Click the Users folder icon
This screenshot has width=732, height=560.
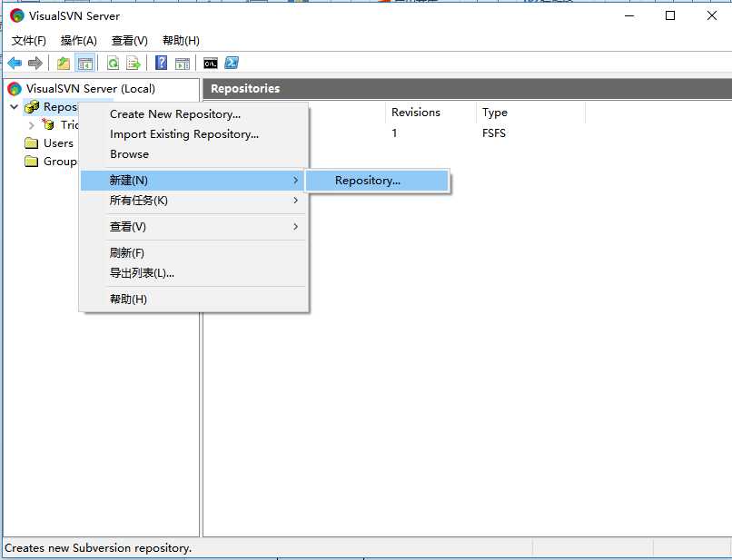[31, 142]
